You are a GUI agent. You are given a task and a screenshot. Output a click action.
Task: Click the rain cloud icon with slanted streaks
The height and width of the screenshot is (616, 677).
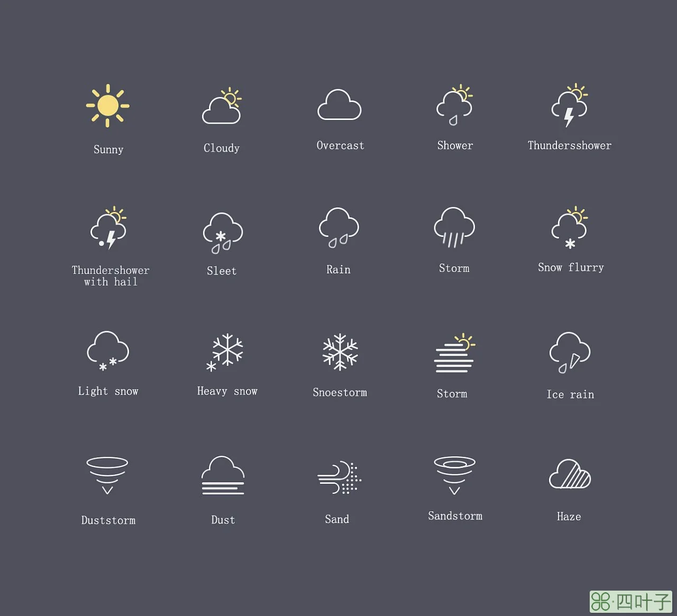454,227
